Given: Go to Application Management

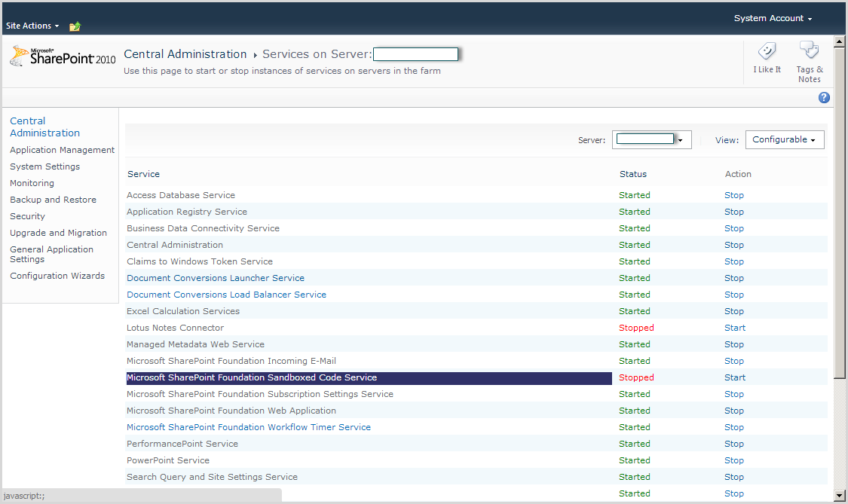Looking at the screenshot, I should (x=63, y=150).
